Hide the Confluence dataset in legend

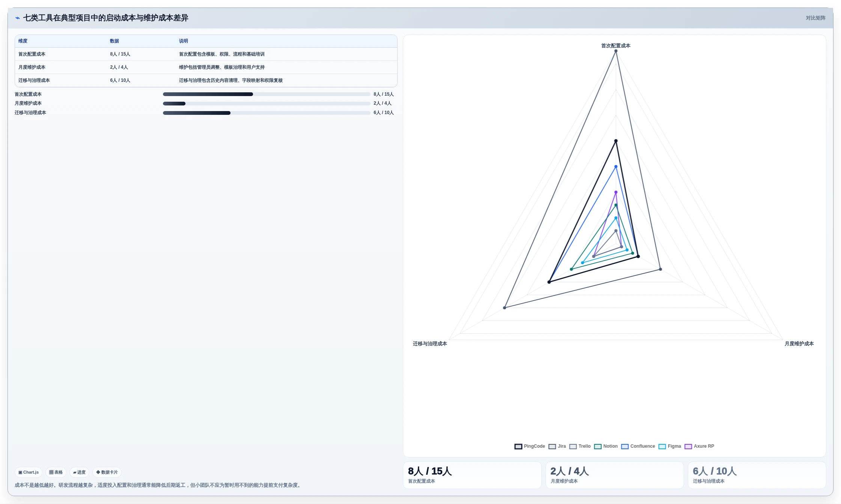tap(638, 446)
